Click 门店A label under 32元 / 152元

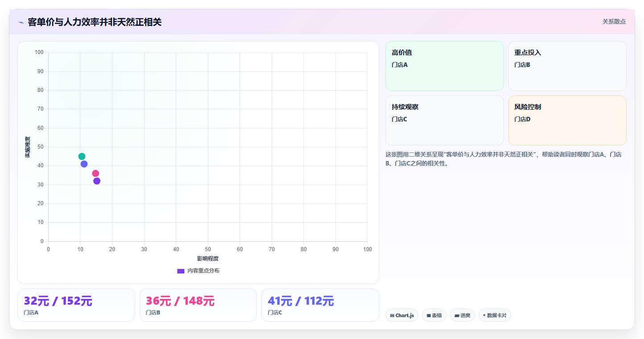point(31,313)
